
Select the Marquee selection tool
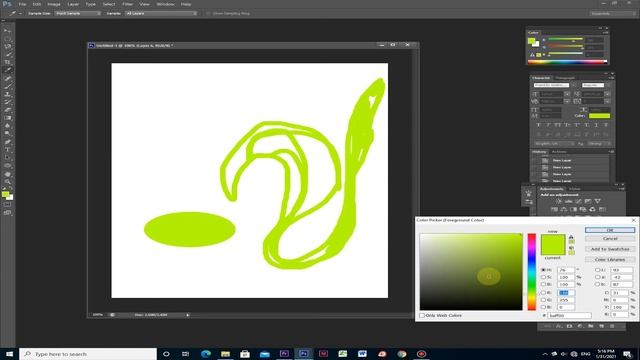pyautogui.click(x=7, y=39)
